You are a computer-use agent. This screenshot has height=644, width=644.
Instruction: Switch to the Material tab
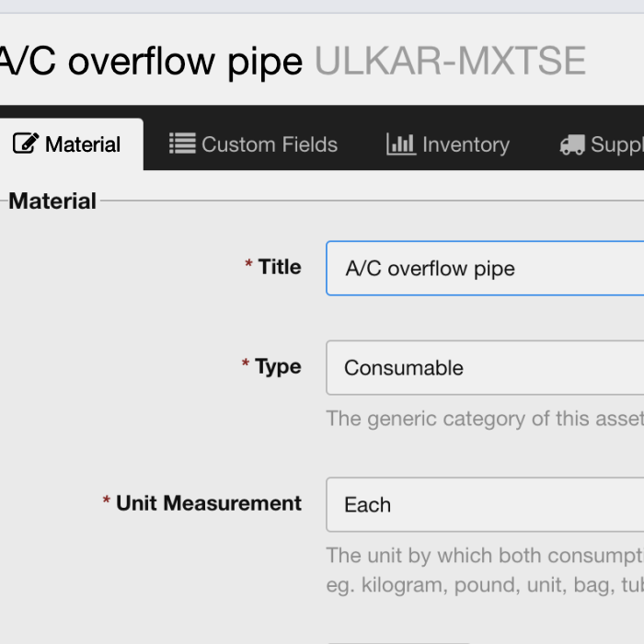tap(83, 144)
